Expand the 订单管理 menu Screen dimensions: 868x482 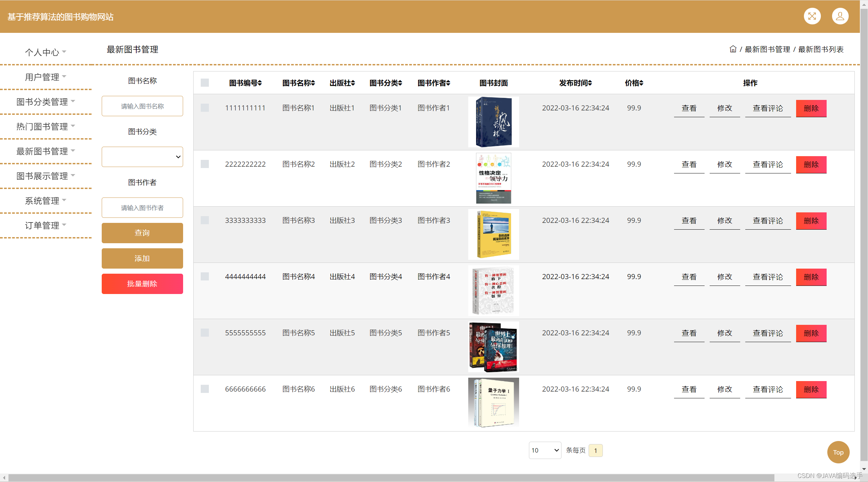[46, 225]
